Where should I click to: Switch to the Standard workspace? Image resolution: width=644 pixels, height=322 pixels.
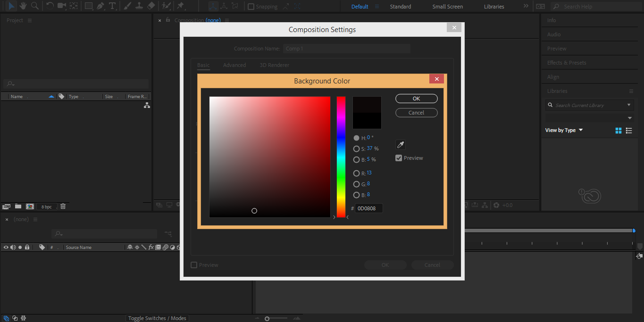point(400,7)
